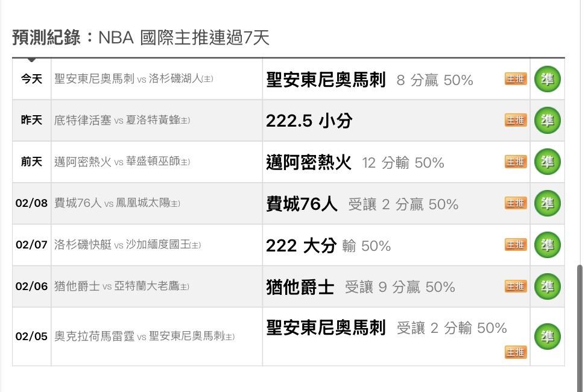The width and height of the screenshot is (588, 392).
Task: Click green 準 icon in 前天 row
Action: click(x=547, y=162)
